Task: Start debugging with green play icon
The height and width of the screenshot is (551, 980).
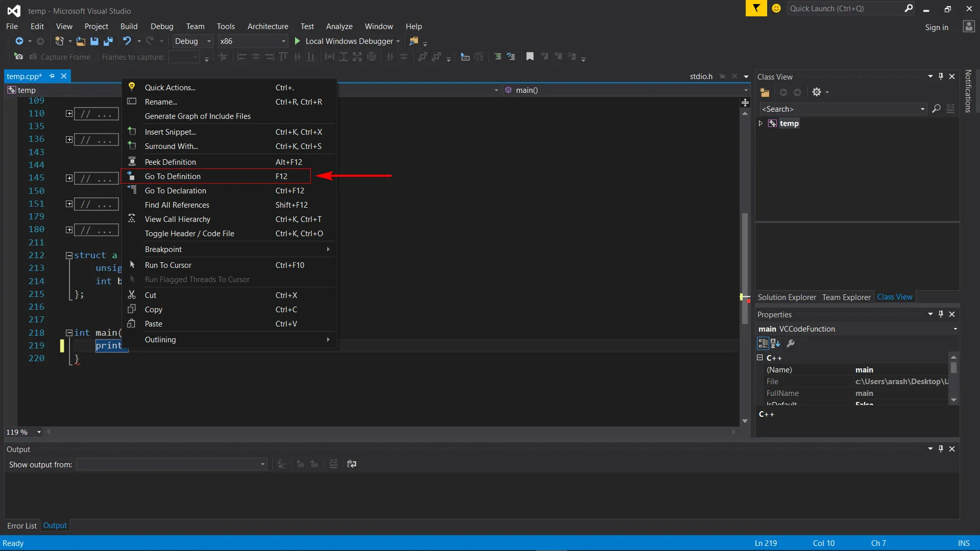Action: point(298,41)
